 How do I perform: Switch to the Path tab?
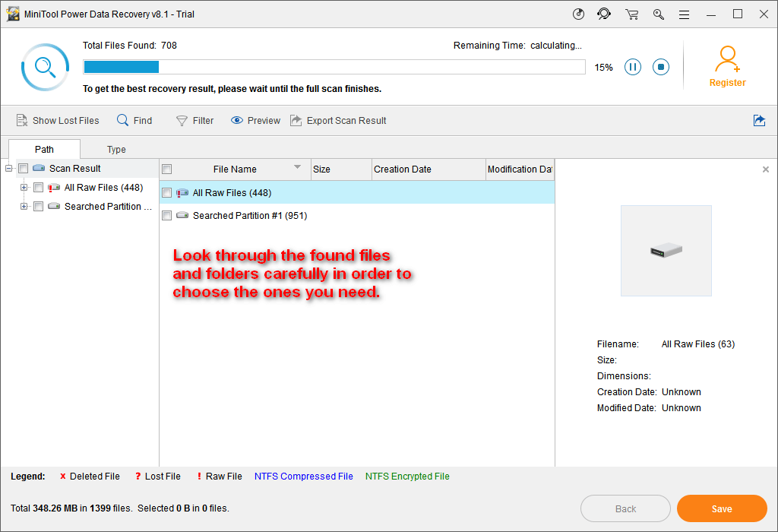coord(44,150)
